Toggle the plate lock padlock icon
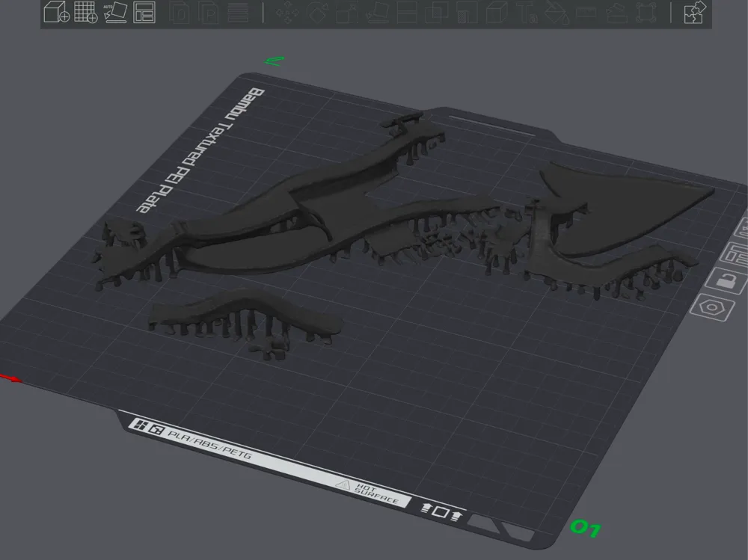The image size is (748, 560). [728, 281]
